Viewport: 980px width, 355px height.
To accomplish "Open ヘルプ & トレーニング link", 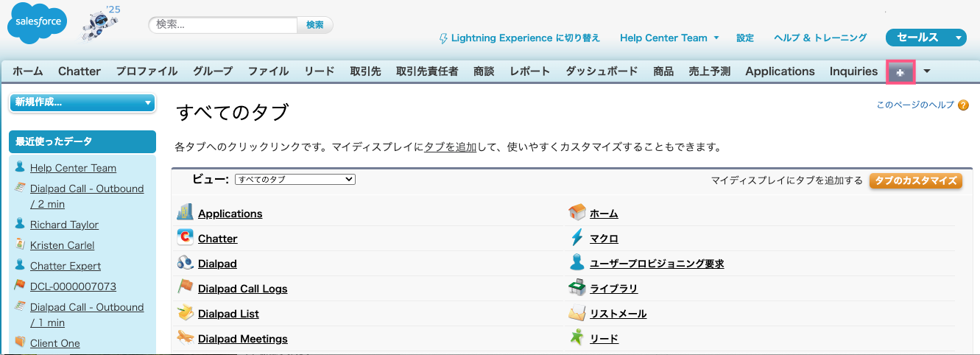I will click(x=820, y=38).
